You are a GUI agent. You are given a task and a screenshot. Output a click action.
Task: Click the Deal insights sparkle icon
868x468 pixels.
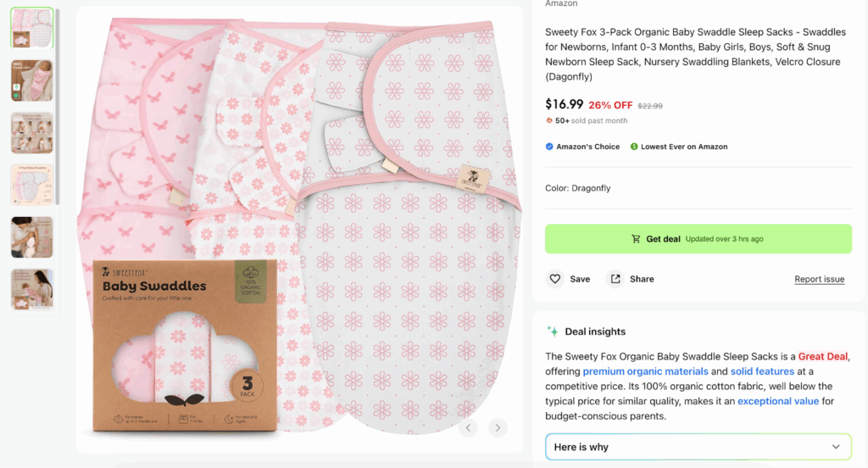tap(553, 331)
